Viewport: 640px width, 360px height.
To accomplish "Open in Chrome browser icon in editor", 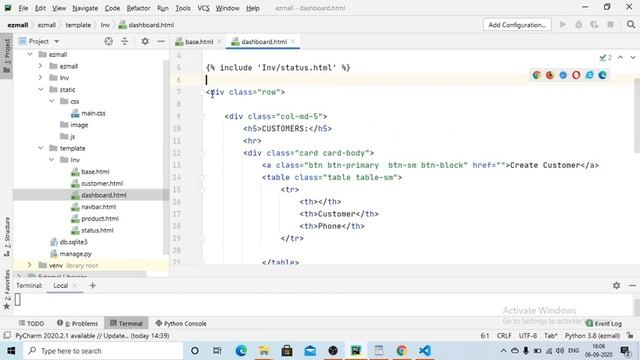I will (537, 75).
